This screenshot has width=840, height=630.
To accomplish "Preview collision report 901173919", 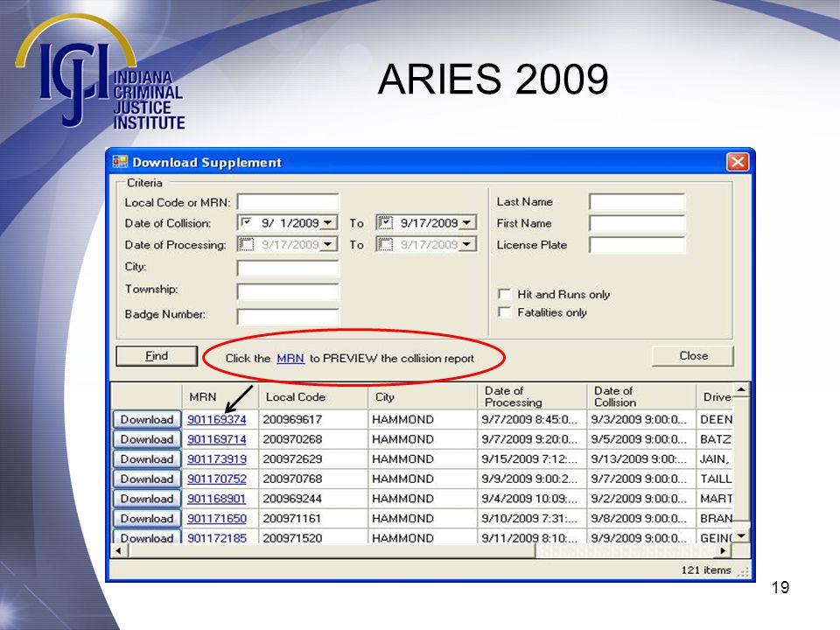I will tap(216, 459).
